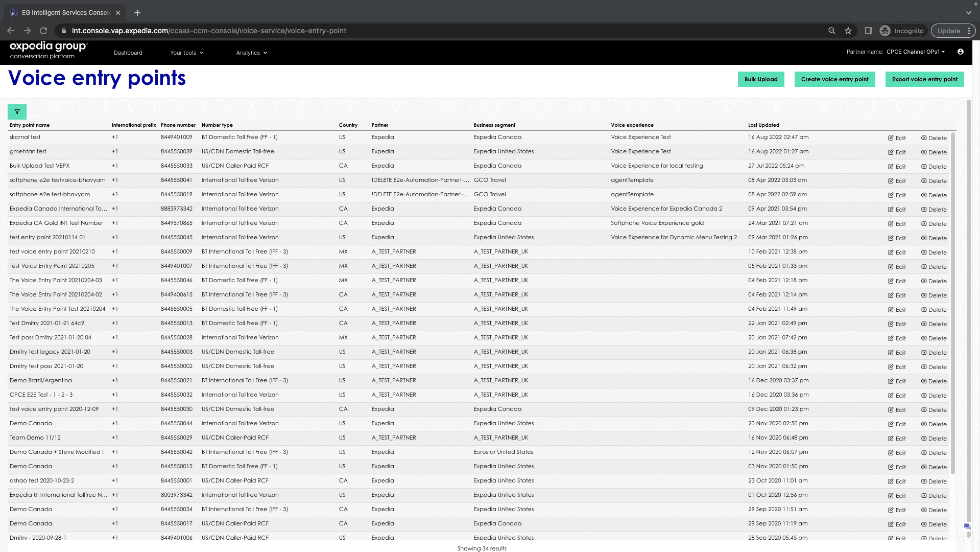The image size is (980, 552).
Task: Click the browser back arrow
Action: pos(11,31)
